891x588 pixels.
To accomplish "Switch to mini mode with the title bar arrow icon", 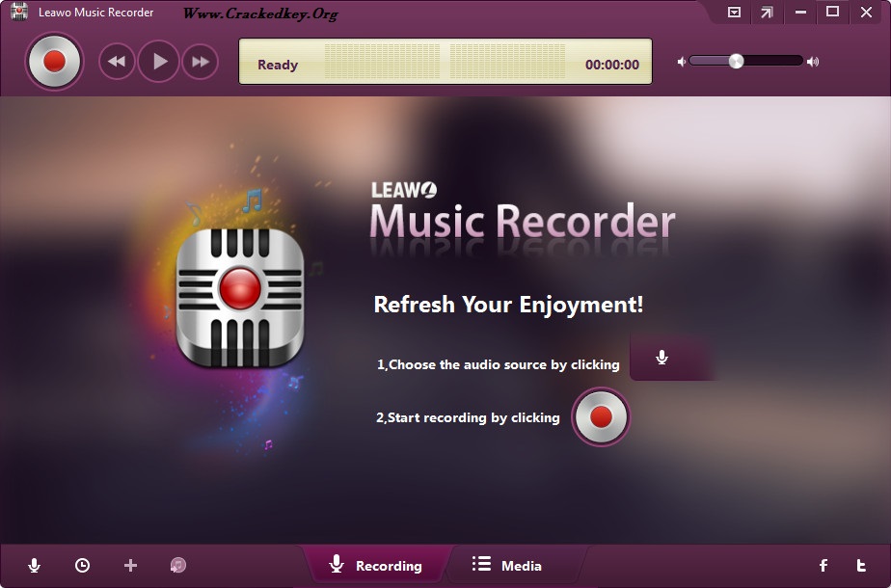I will (767, 12).
